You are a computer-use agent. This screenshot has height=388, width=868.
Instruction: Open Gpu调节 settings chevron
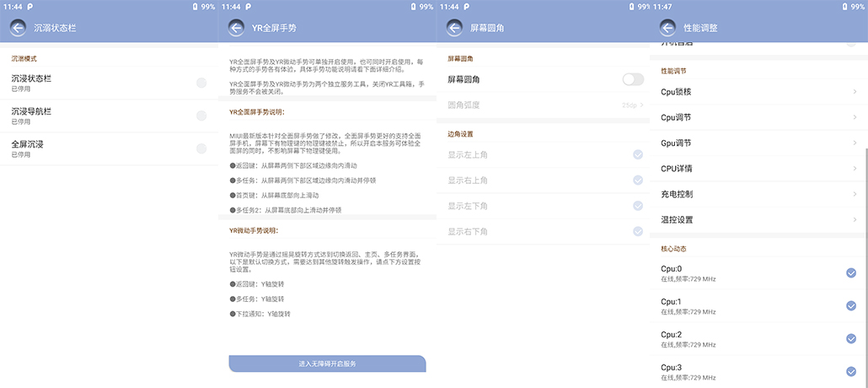coord(854,143)
